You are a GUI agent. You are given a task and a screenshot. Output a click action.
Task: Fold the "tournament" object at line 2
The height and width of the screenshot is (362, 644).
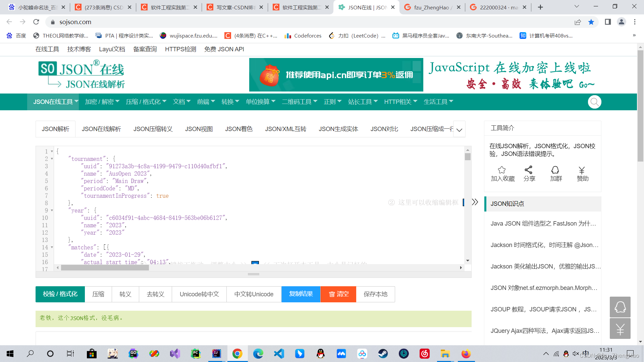(52, 159)
